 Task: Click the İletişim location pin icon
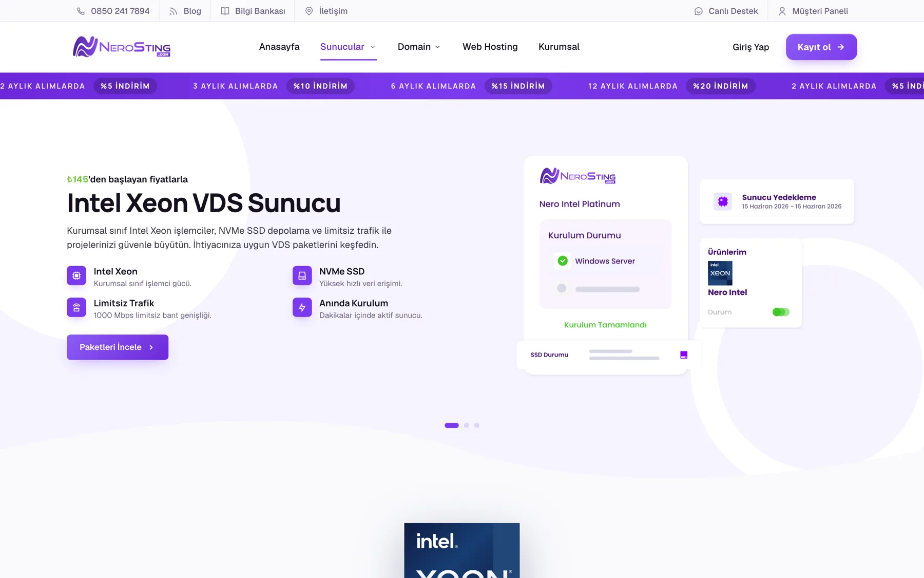[309, 11]
